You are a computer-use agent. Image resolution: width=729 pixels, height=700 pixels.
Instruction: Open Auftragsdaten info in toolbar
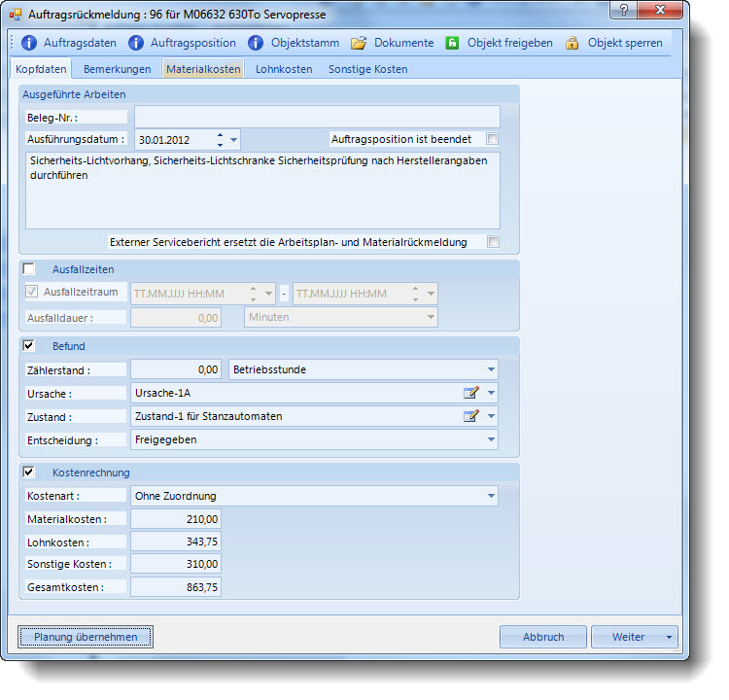(68, 43)
